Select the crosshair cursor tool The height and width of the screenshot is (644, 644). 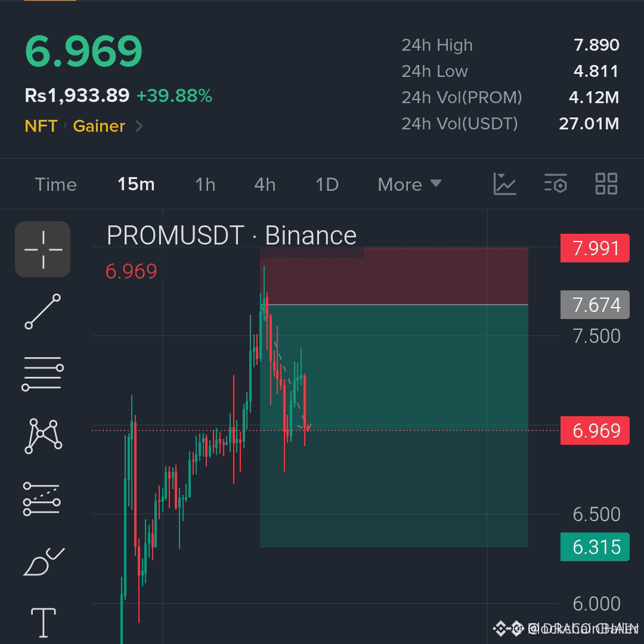click(x=43, y=249)
